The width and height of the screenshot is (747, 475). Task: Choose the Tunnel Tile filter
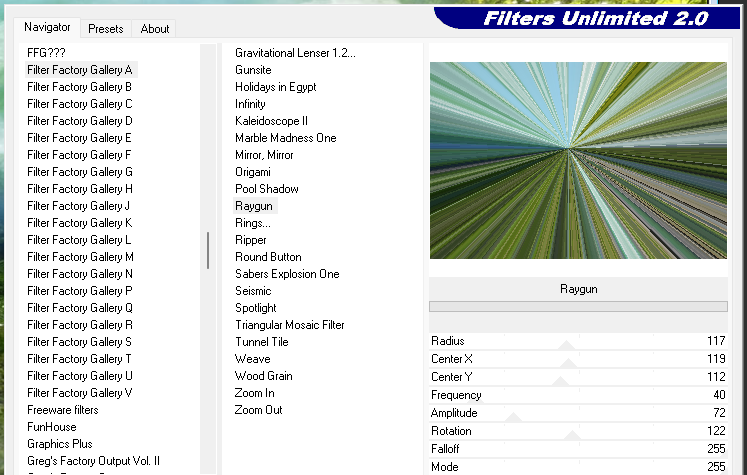262,342
